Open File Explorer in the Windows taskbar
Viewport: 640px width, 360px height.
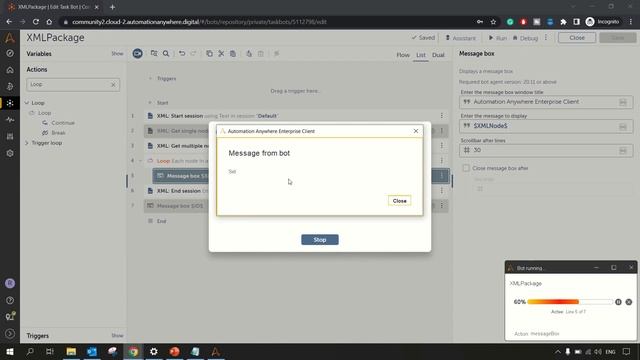tap(71, 351)
